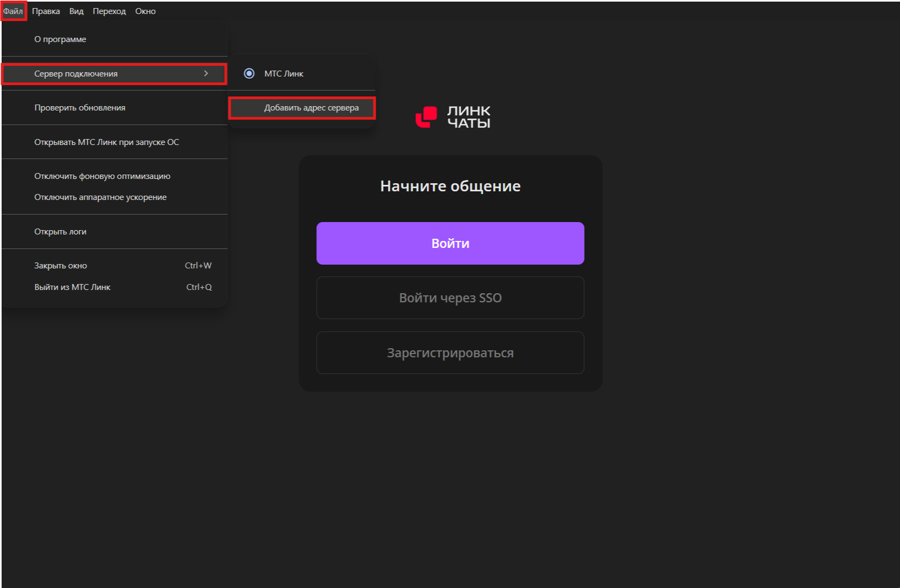Select О программе menu entry
Screen dimensions: 900x588
coord(114,39)
